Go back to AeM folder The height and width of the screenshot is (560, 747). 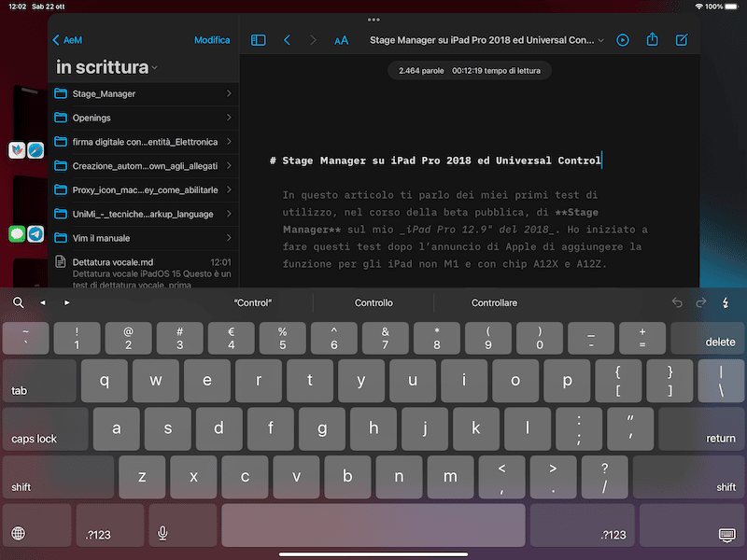(x=67, y=40)
